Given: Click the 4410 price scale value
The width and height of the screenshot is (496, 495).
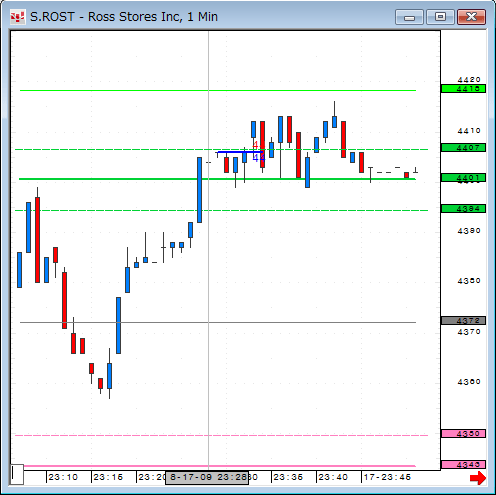Looking at the screenshot, I should point(469,131).
